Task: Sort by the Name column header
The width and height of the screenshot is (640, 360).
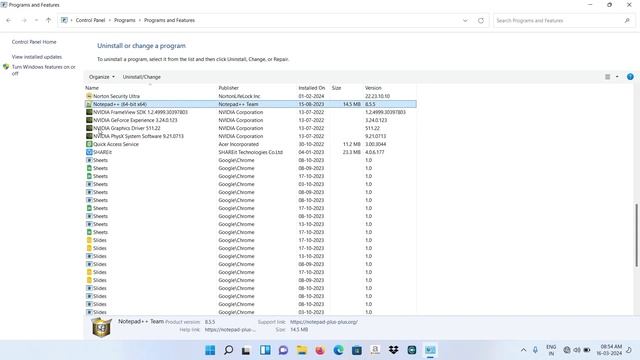Action: (92, 88)
